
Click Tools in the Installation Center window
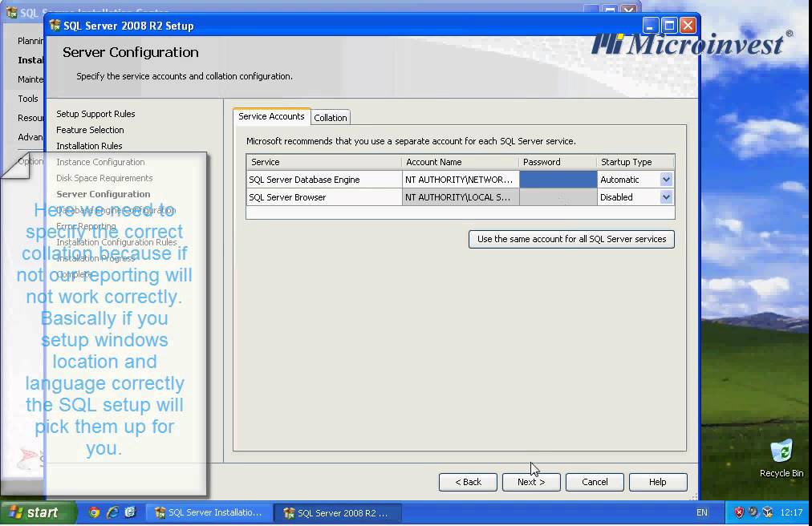pyautogui.click(x=28, y=99)
